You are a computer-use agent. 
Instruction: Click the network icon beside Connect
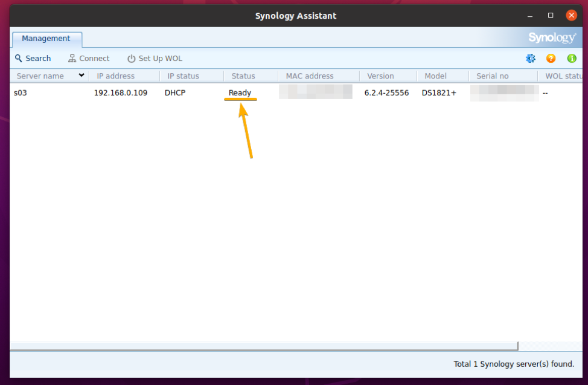(x=72, y=58)
